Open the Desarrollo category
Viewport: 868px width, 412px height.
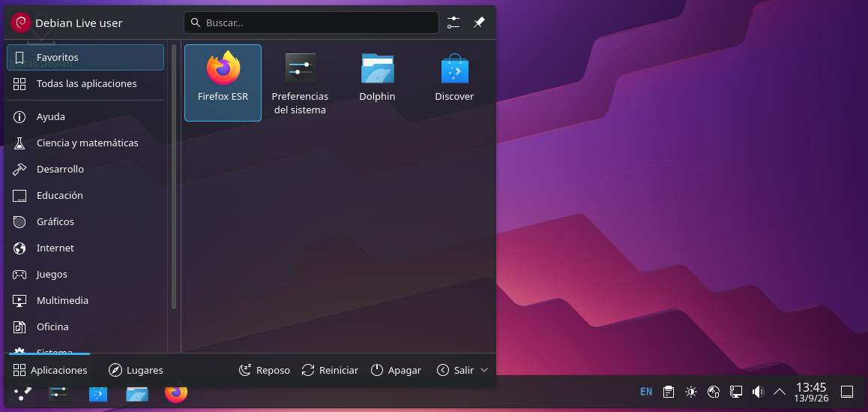pos(85,169)
